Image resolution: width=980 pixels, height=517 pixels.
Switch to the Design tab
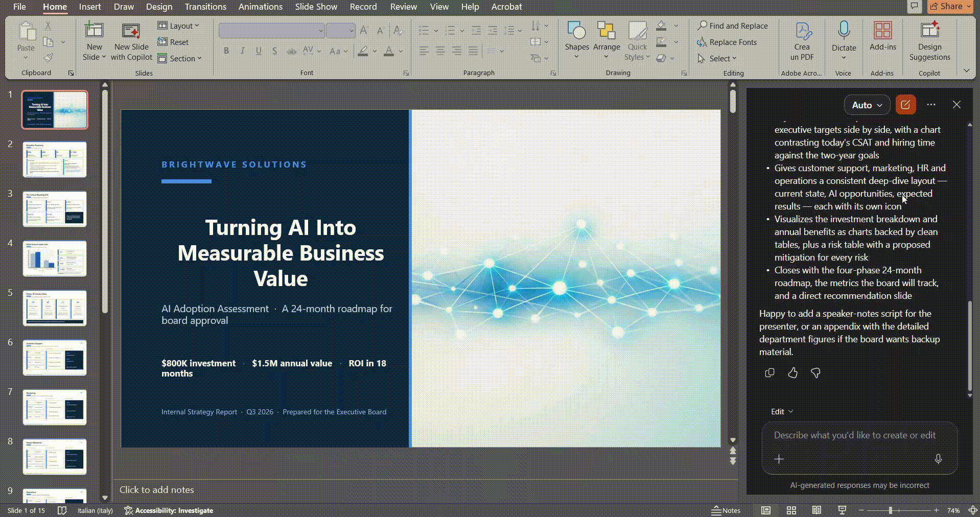(x=159, y=7)
